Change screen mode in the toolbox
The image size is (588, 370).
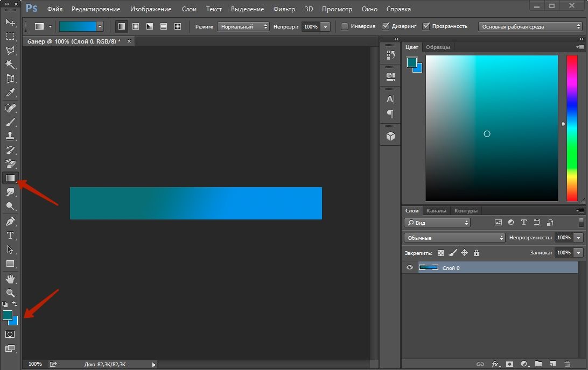click(10, 348)
